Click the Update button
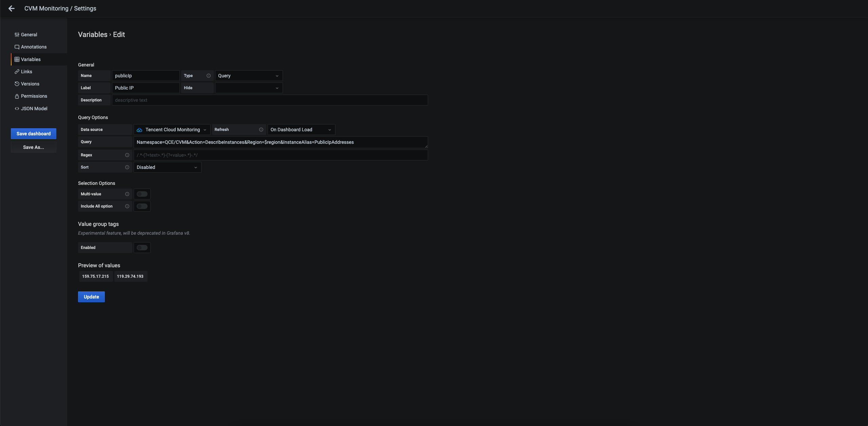The image size is (868, 426). [x=91, y=297]
